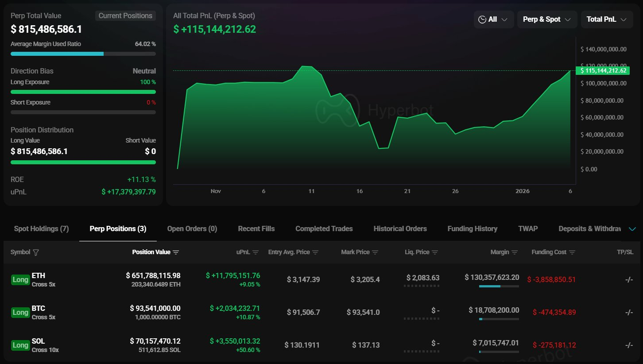Click the uPnL sort icon

256,252
